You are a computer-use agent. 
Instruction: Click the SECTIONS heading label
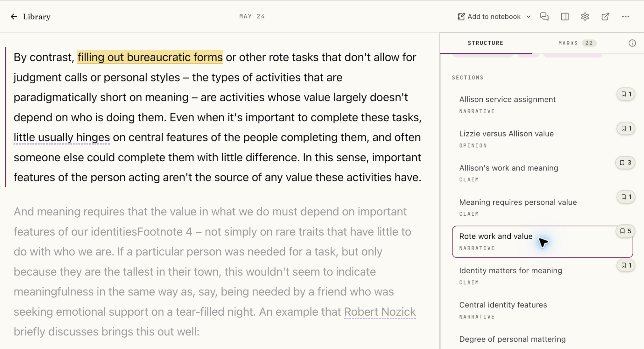click(468, 78)
